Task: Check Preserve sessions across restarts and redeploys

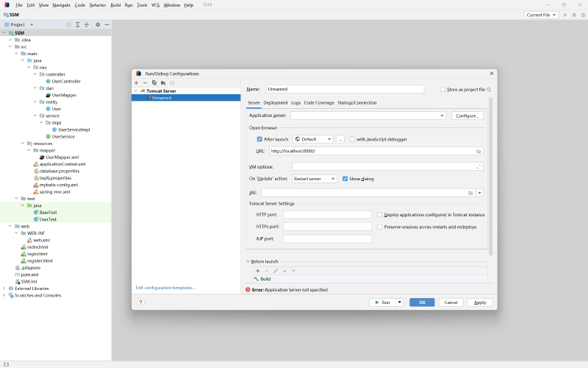Action: coord(379,227)
